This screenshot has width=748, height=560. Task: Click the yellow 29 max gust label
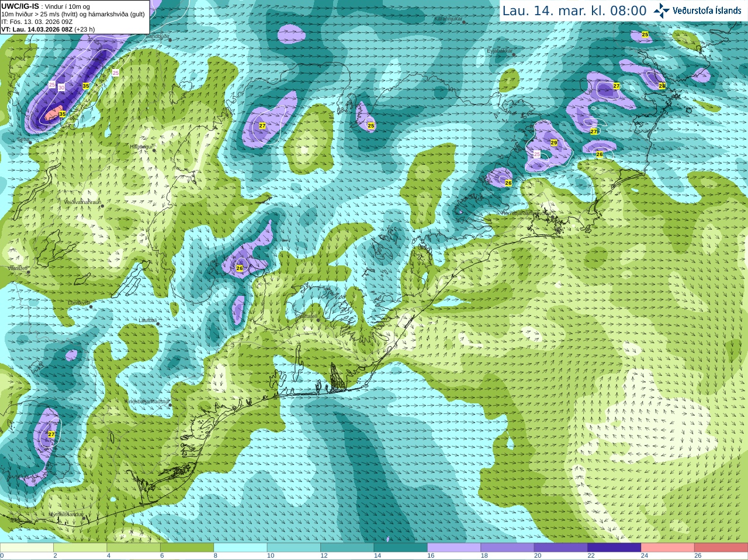click(554, 143)
